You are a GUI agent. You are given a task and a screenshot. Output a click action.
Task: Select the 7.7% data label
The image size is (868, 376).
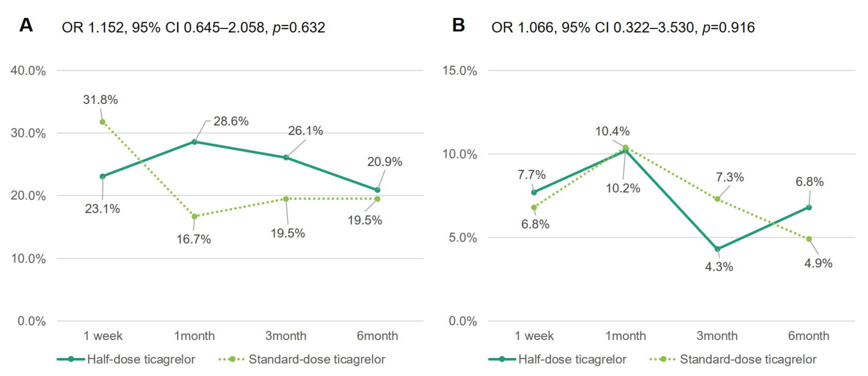[531, 175]
